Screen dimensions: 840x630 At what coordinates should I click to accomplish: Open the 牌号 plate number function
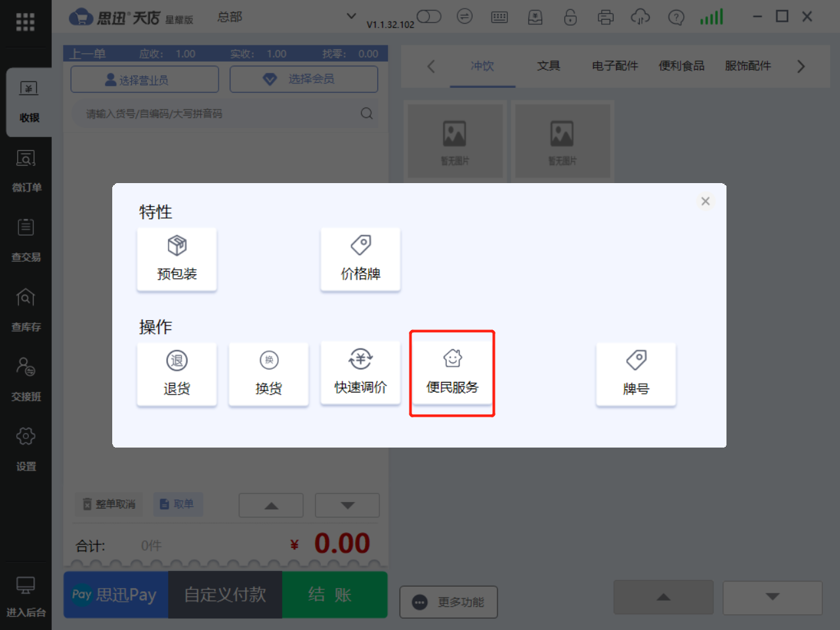tap(635, 373)
